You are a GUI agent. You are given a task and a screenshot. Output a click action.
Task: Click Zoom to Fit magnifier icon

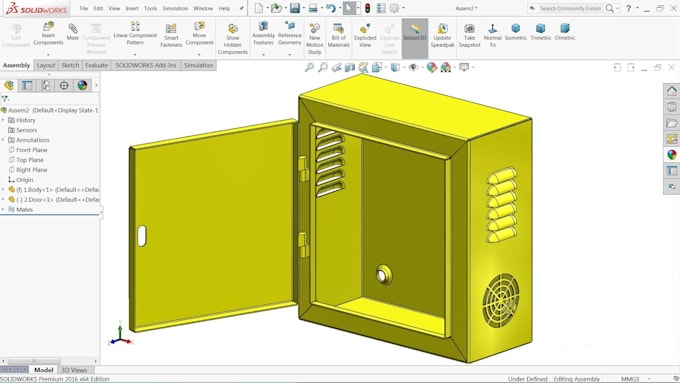point(309,67)
